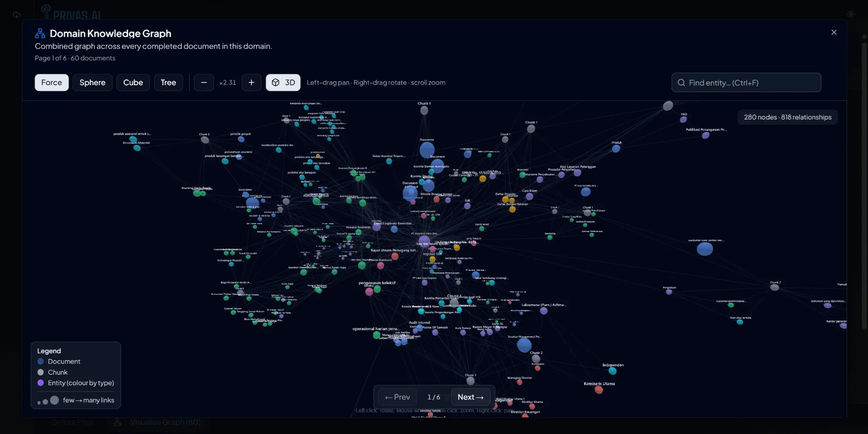Select the Cara Klaim node
868x434 pixels.
click(529, 196)
